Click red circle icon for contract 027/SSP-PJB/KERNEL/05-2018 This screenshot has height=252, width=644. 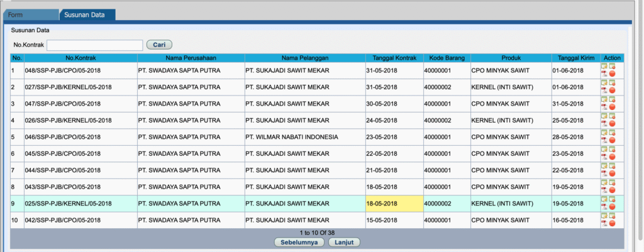click(612, 90)
